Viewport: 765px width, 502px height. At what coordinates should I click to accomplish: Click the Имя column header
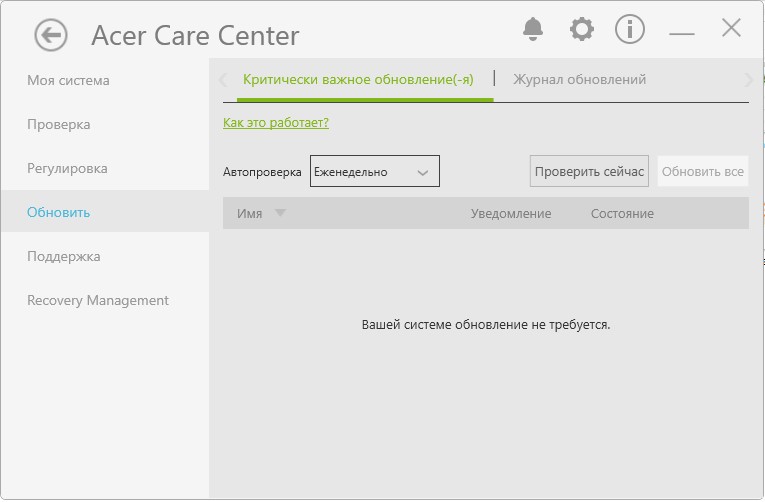click(x=249, y=214)
